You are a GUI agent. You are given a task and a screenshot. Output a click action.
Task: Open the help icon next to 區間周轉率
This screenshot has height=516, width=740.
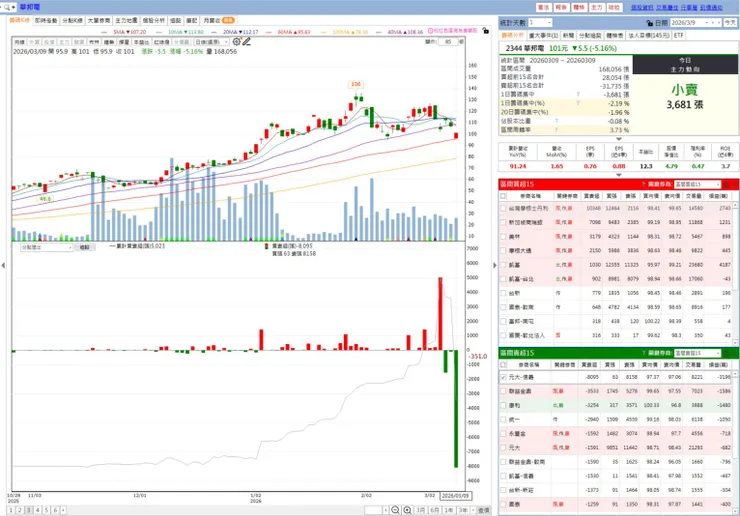pos(557,129)
